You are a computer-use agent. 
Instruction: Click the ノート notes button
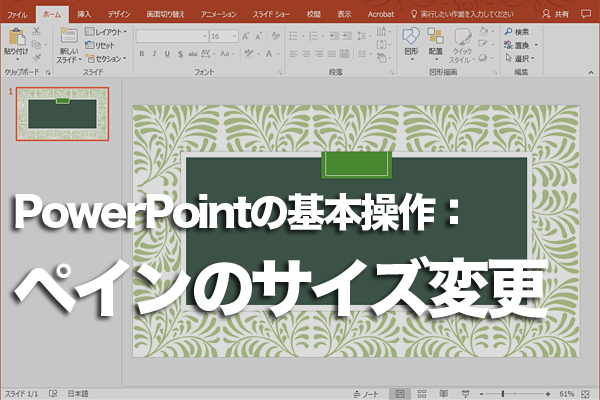(366, 394)
